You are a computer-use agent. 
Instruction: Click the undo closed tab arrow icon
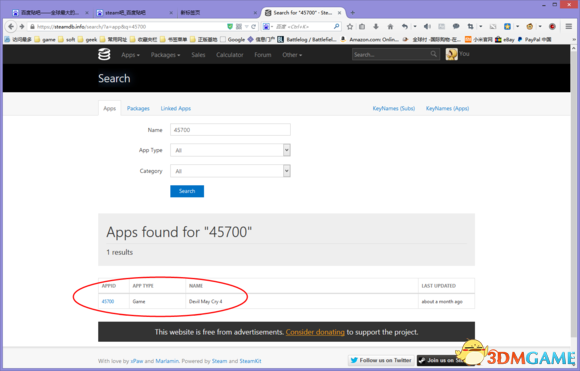click(x=405, y=26)
